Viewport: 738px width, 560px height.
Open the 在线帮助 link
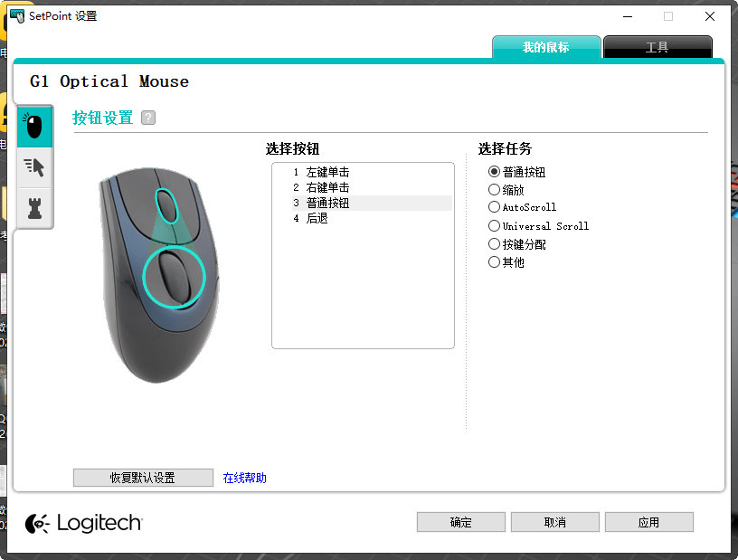[x=245, y=478]
